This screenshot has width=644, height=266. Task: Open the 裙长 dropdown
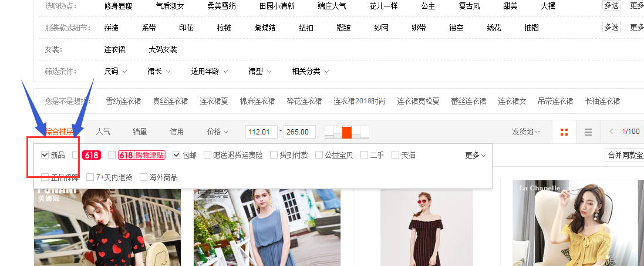pos(159,72)
